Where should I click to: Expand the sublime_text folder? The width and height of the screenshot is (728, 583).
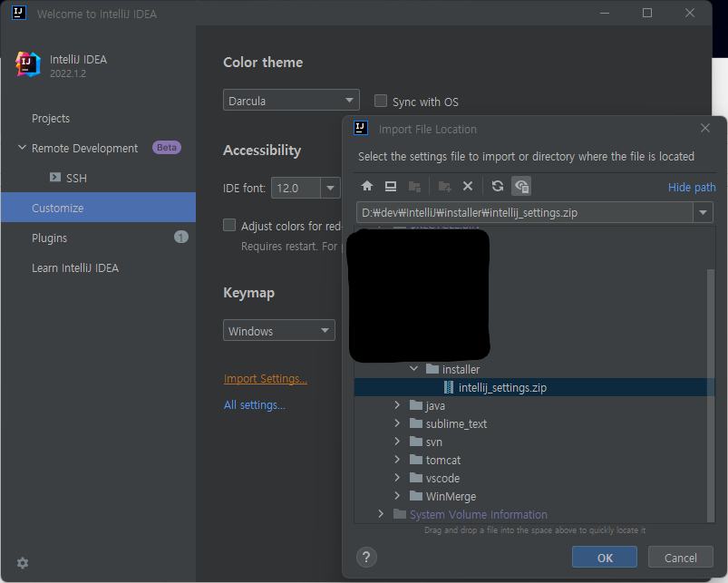(397, 423)
